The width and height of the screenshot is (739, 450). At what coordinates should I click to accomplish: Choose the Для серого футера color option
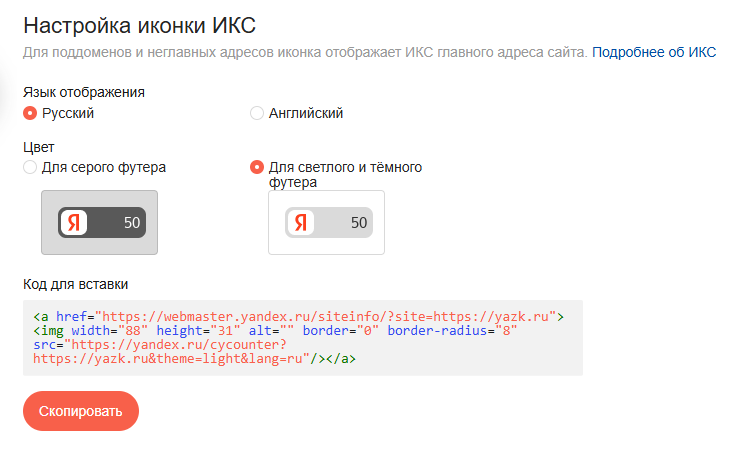[30, 167]
